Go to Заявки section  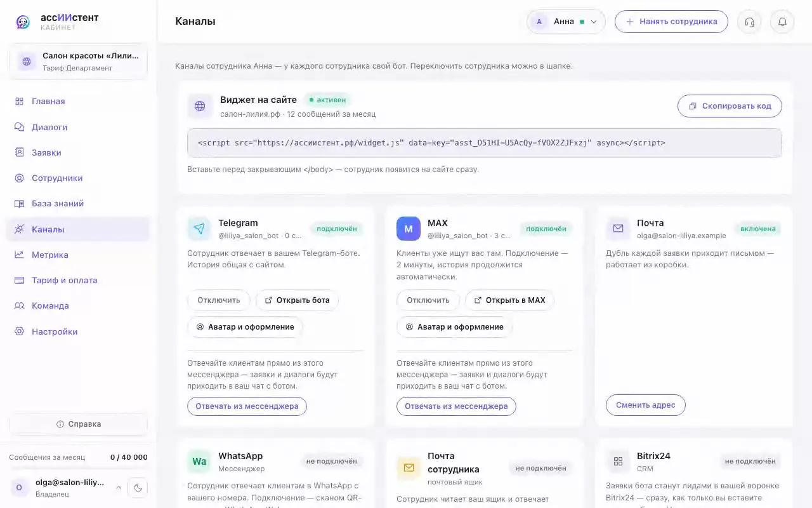click(x=77, y=152)
